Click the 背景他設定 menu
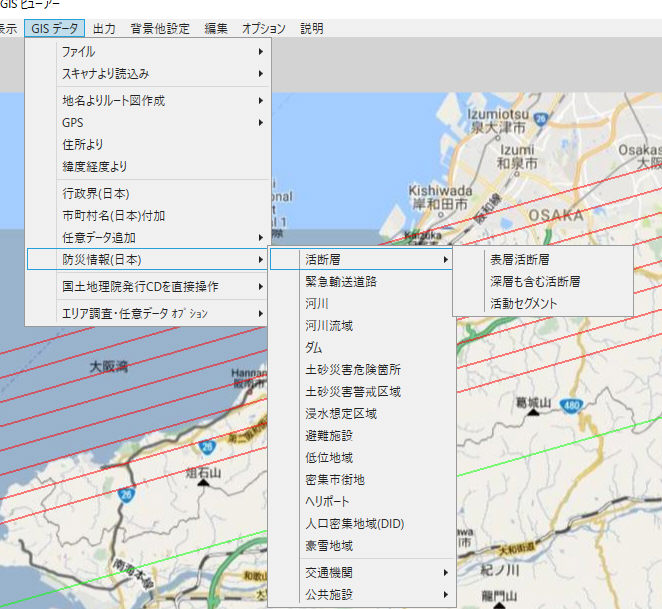This screenshot has height=609, width=662. coord(159,29)
